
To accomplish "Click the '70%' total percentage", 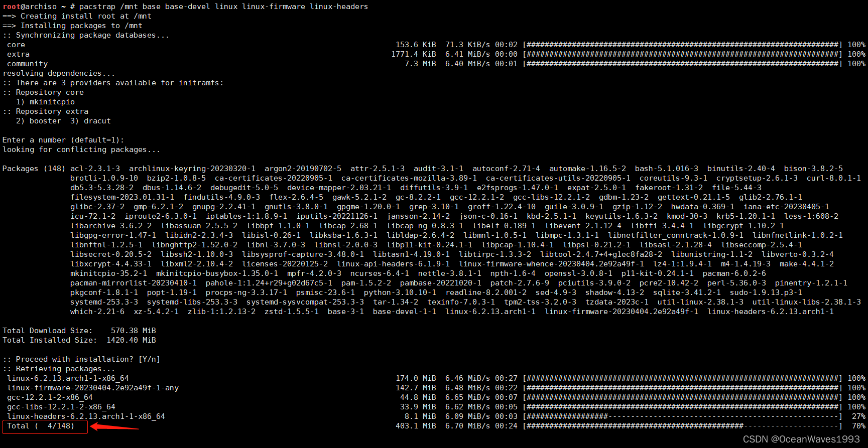I will tap(858, 426).
